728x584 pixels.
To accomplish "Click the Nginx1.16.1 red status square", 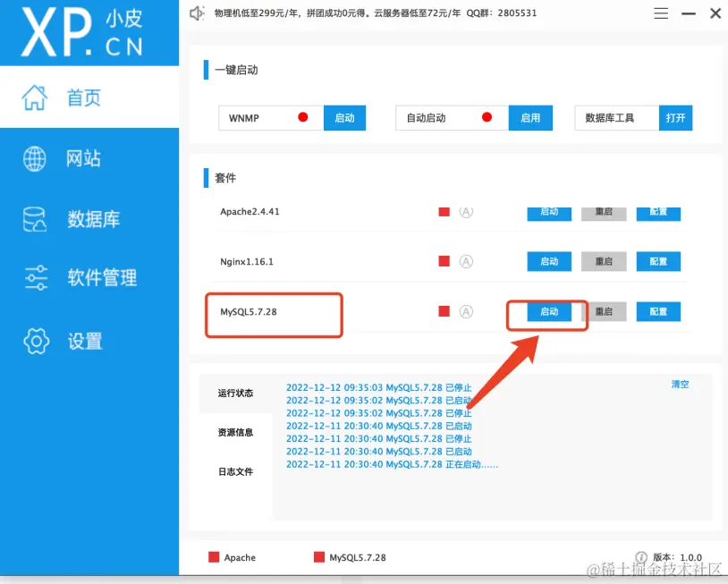I will (444, 261).
